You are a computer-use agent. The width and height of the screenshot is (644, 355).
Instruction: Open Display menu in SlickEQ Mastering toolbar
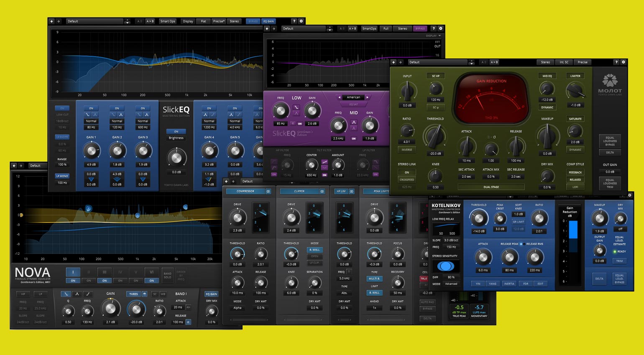[188, 21]
